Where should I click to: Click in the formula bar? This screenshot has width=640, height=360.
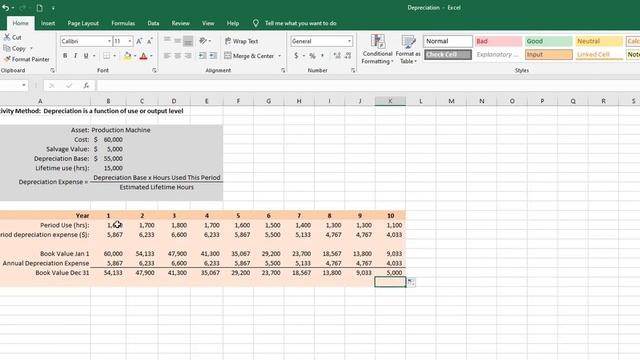point(367,85)
